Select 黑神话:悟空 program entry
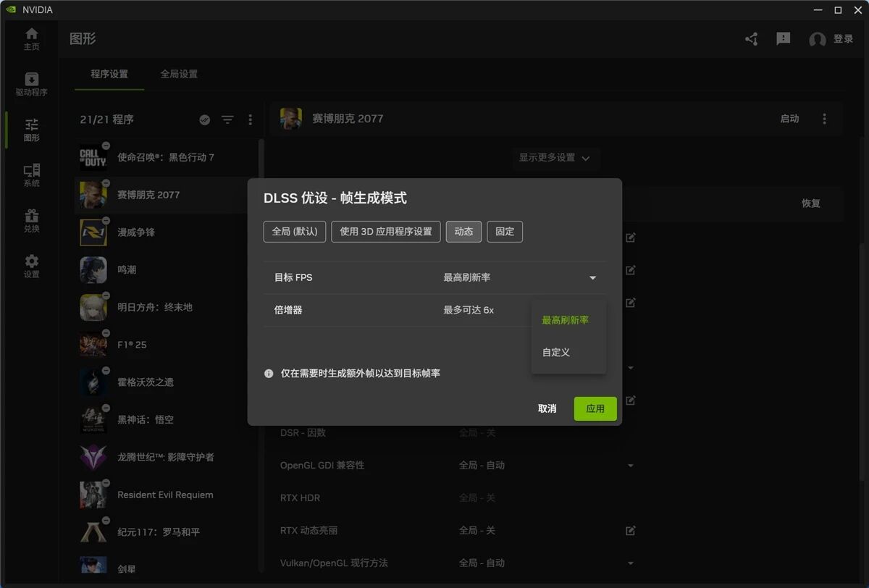Screen dimensions: 869x588 pyautogui.click(x=167, y=420)
